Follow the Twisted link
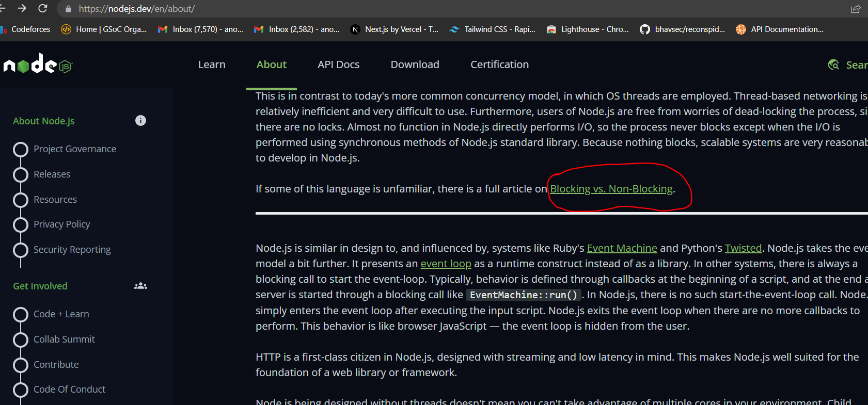This screenshot has width=868, height=405. tap(744, 248)
